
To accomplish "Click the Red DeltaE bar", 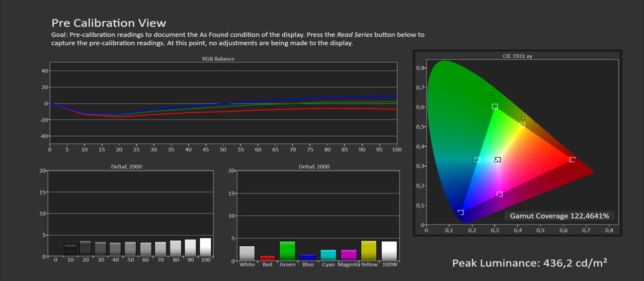I will pyautogui.click(x=267, y=258).
